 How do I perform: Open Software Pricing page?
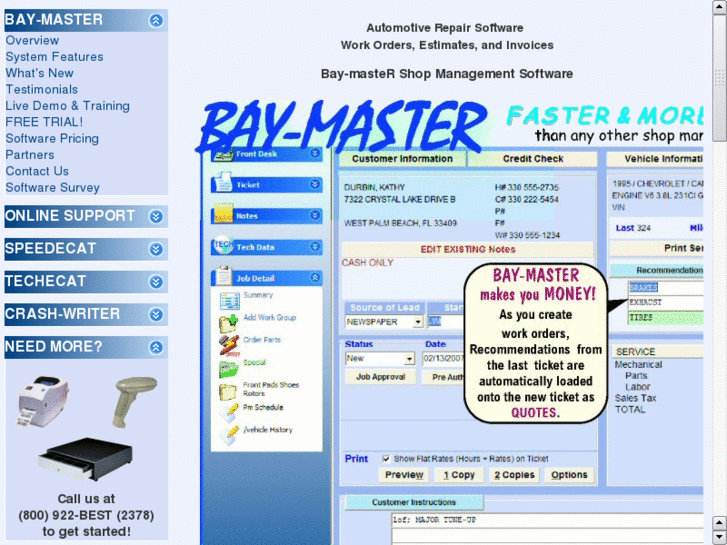52,138
